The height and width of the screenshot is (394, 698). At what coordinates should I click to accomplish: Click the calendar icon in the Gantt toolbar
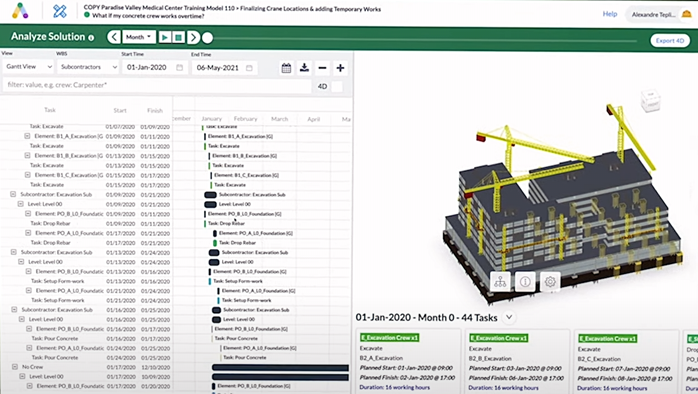click(x=286, y=68)
